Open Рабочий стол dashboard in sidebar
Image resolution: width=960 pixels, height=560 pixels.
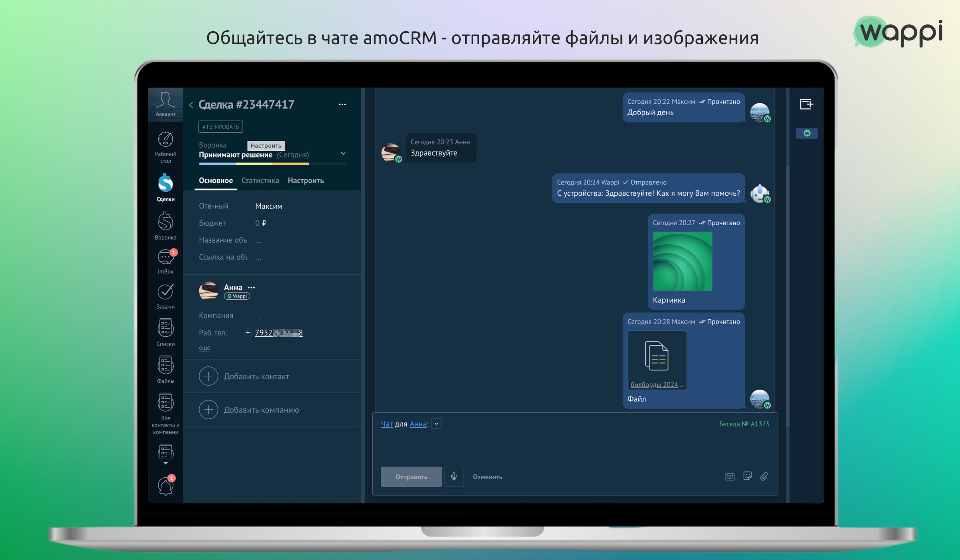click(166, 147)
